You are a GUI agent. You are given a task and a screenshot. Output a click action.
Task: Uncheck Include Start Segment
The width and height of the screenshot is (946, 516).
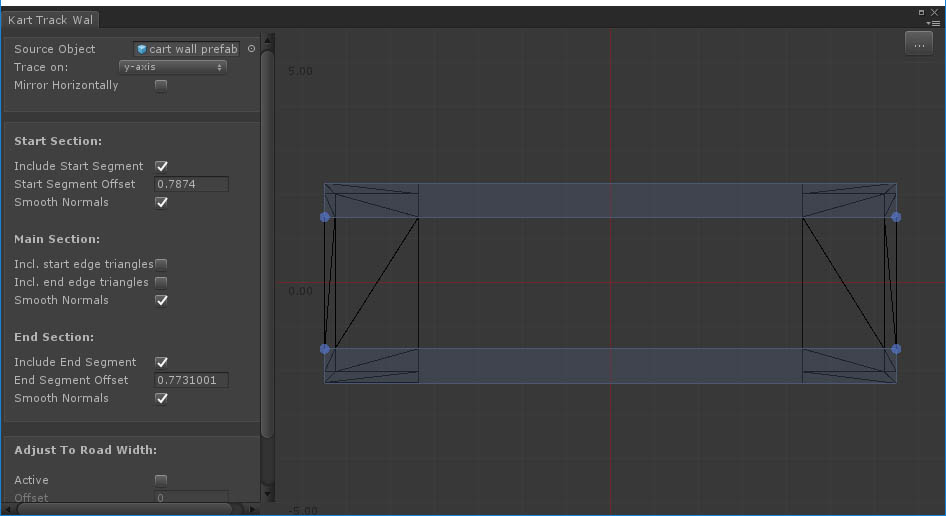click(x=161, y=166)
